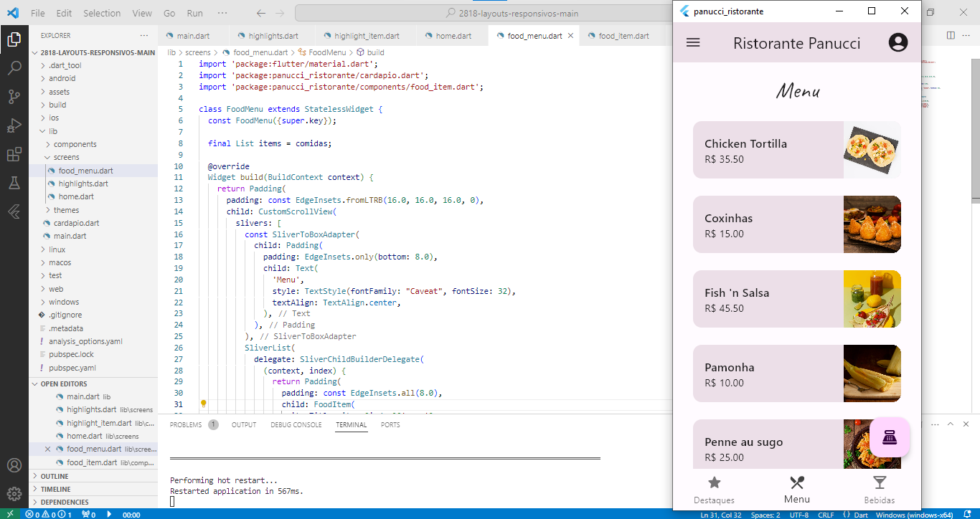
Task: Maximize the terminal panel with the chevron
Action: point(951,424)
